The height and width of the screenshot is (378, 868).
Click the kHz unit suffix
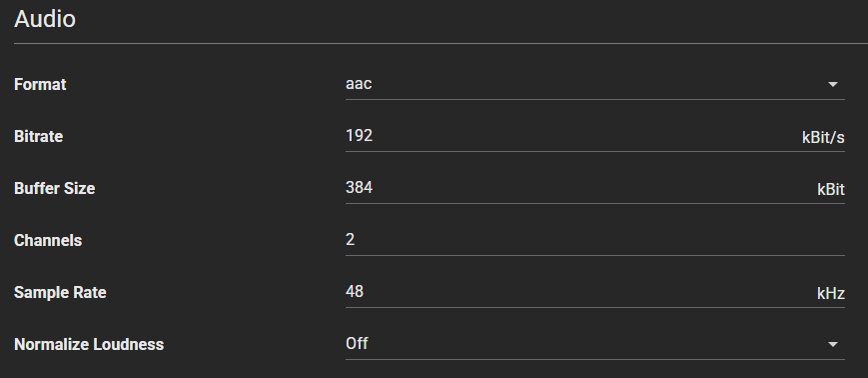(831, 293)
